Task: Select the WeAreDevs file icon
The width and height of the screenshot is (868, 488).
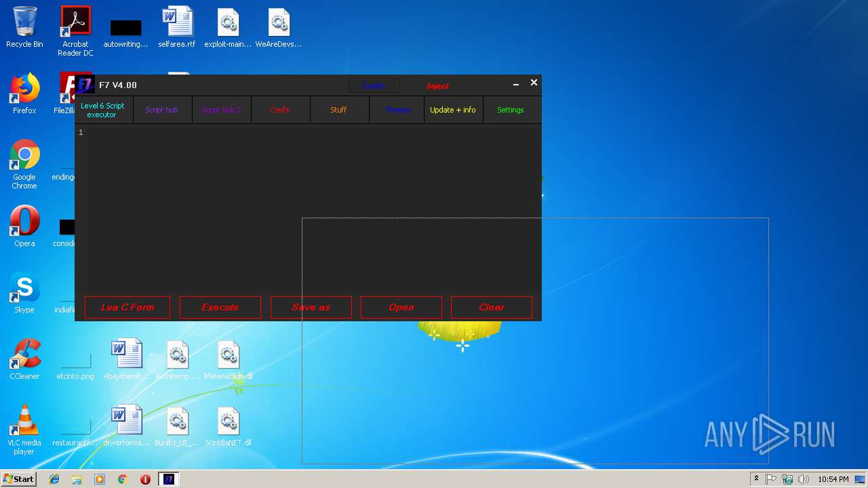Action: 279,27
